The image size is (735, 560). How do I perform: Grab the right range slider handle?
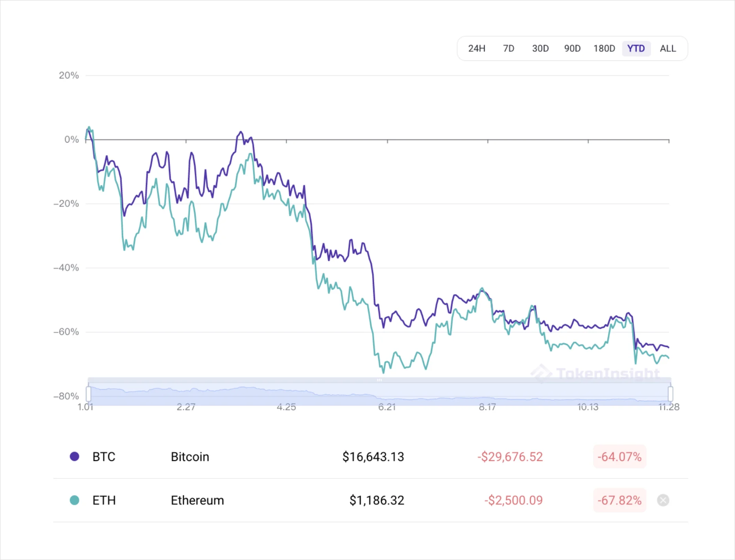tap(671, 393)
